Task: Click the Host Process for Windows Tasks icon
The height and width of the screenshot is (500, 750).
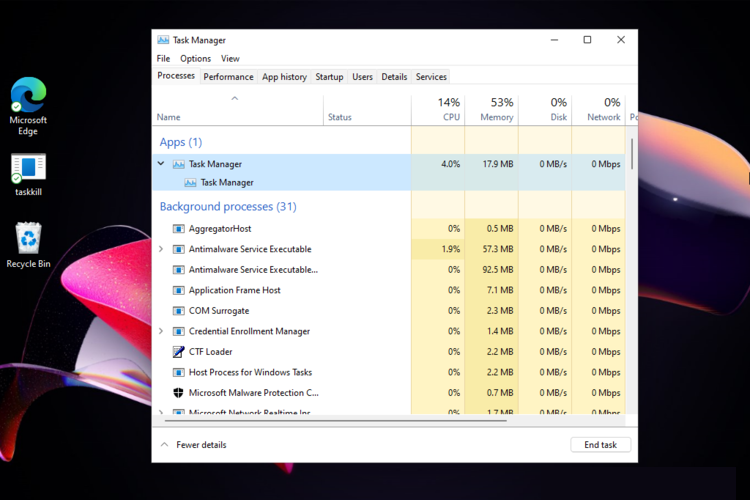Action: click(x=178, y=372)
